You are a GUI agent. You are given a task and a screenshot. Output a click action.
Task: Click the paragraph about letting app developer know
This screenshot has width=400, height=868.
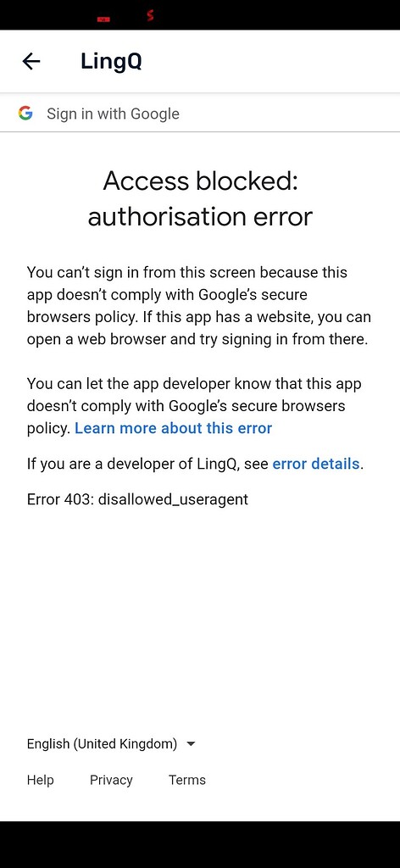(x=193, y=406)
